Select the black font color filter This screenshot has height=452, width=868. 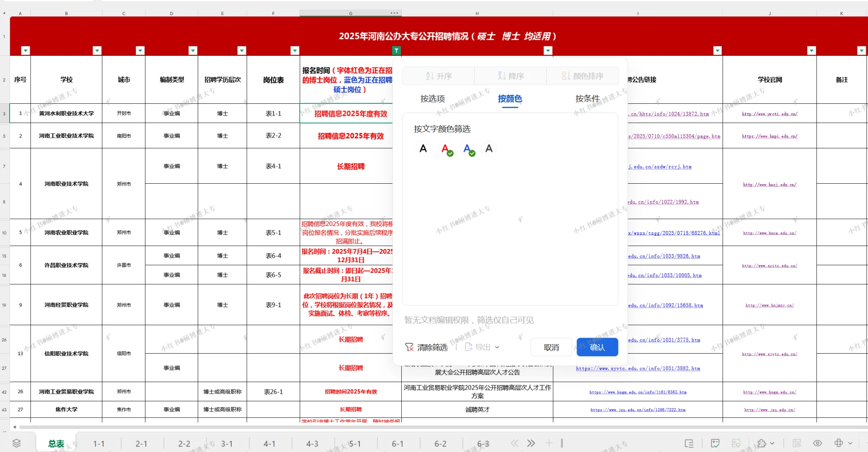[x=423, y=149]
